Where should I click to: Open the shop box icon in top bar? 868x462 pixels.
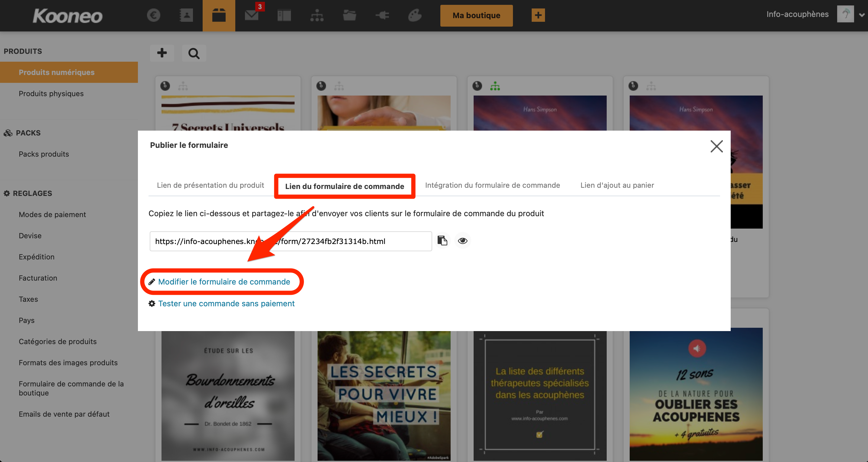point(219,15)
